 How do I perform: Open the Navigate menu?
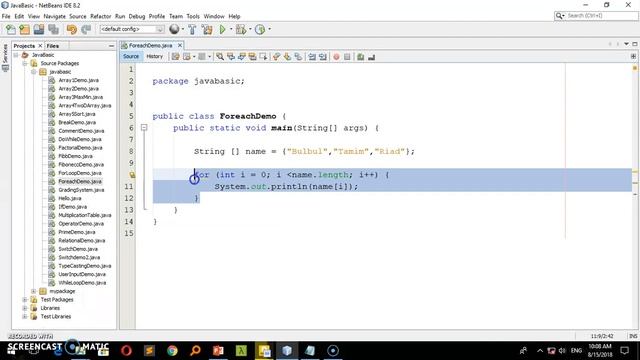(54, 16)
